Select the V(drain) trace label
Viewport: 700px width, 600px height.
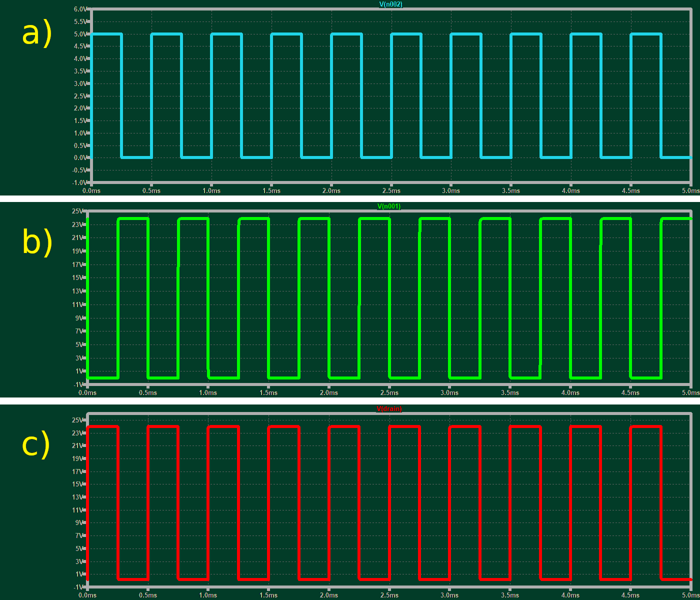pyautogui.click(x=389, y=408)
